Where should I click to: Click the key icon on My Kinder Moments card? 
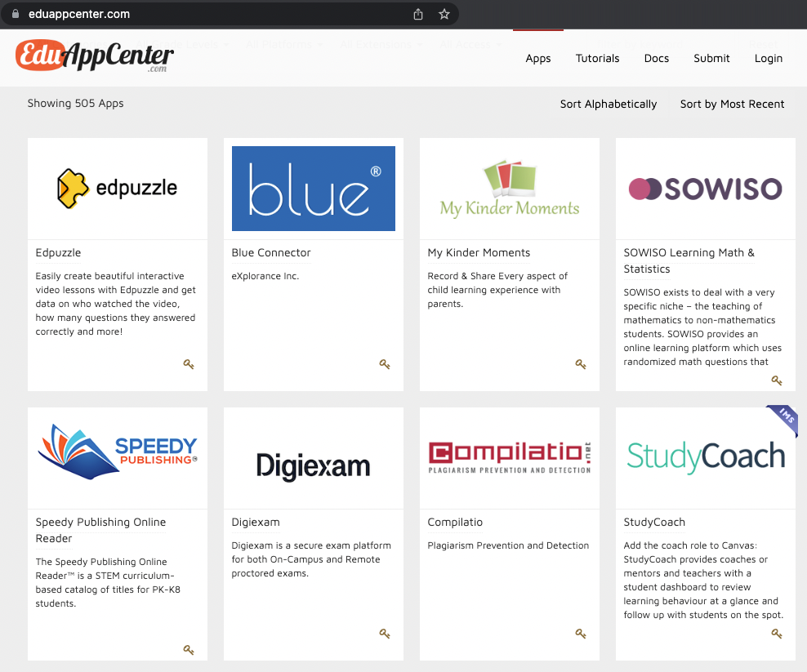point(581,364)
